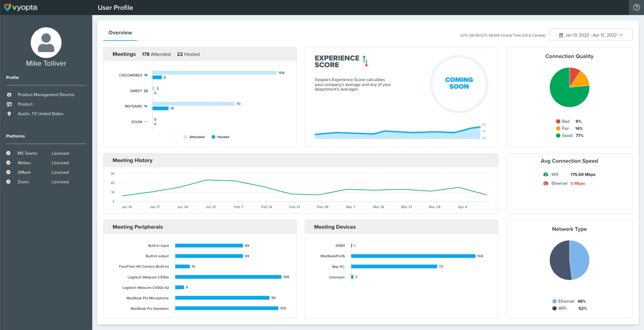Screen dimensions: 644x330
Task: Click the person icon beside Product Management Director
Action: [x=9, y=95]
